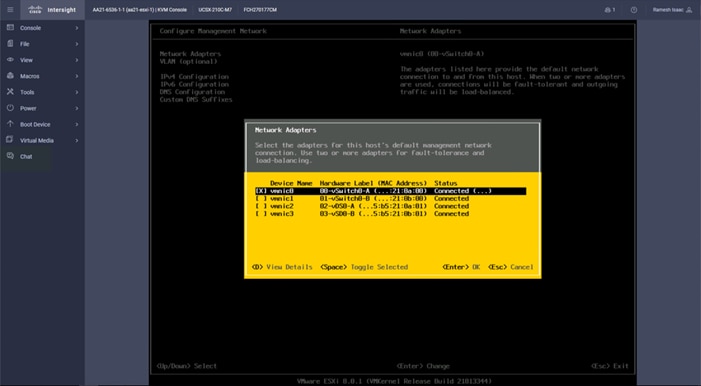The width and height of the screenshot is (701, 386).
Task: Select the Macros sidebar icon
Action: pyautogui.click(x=10, y=76)
